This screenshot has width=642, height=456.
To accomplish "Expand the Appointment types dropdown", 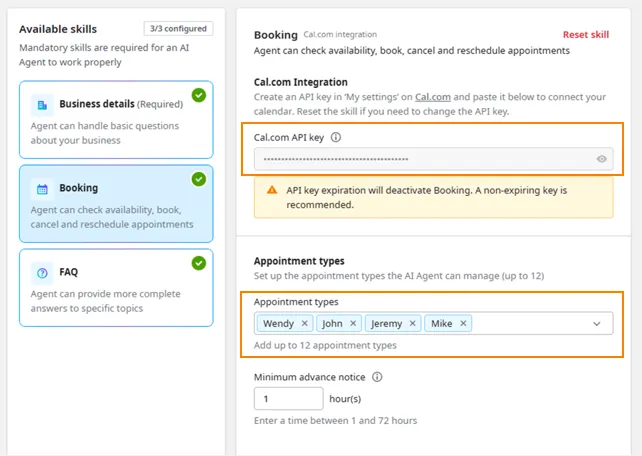I will pos(597,324).
